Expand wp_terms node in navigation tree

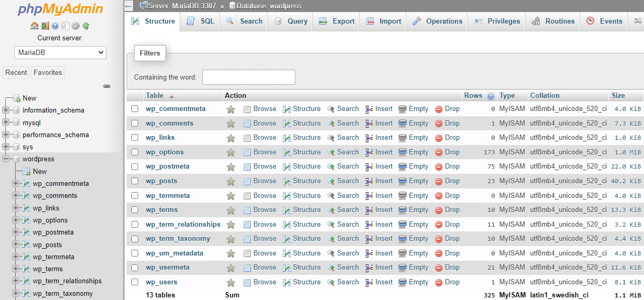tap(16, 269)
